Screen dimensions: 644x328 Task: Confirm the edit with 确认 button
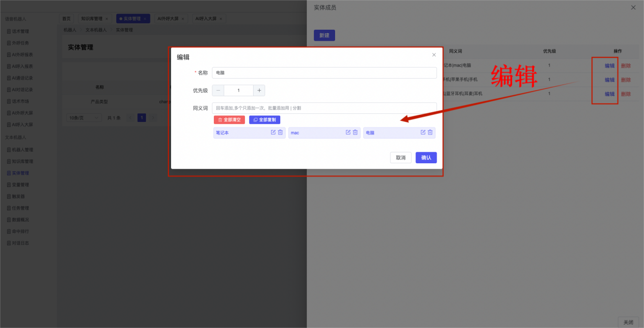tap(426, 158)
